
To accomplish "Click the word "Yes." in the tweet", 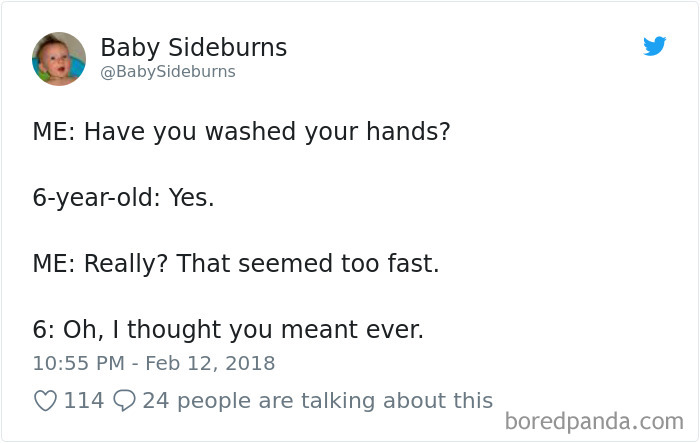I will click(191, 197).
